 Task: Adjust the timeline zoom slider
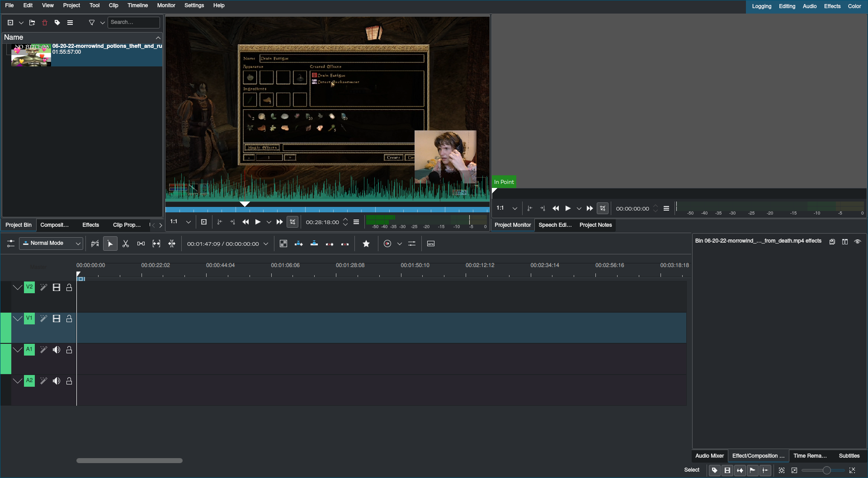827,470
